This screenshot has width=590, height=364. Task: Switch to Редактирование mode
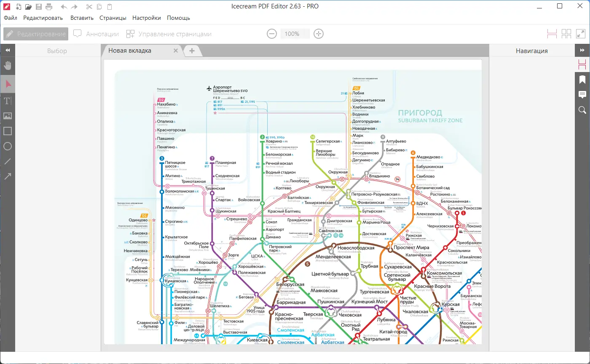tap(36, 34)
